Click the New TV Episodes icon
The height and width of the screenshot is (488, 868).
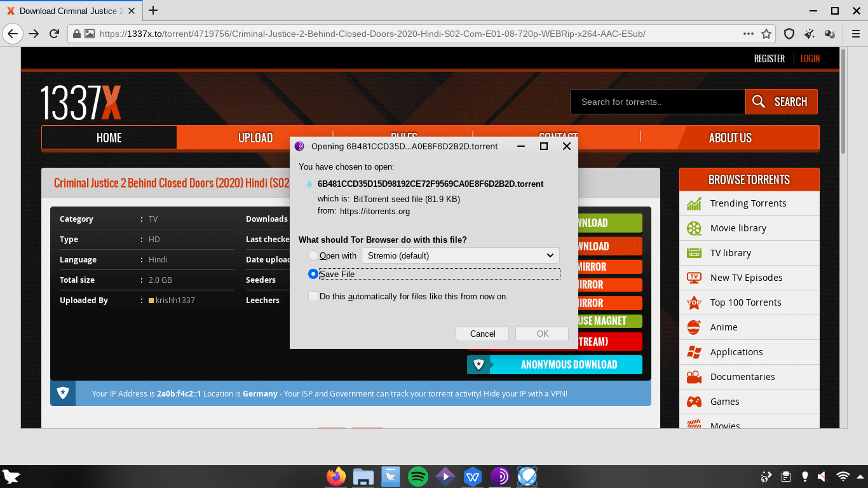(x=694, y=278)
